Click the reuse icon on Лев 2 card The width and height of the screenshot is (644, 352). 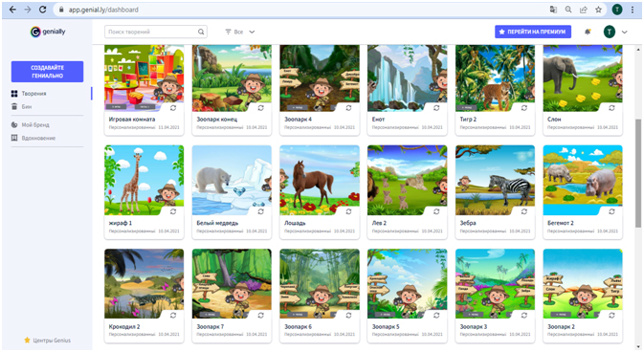point(436,211)
